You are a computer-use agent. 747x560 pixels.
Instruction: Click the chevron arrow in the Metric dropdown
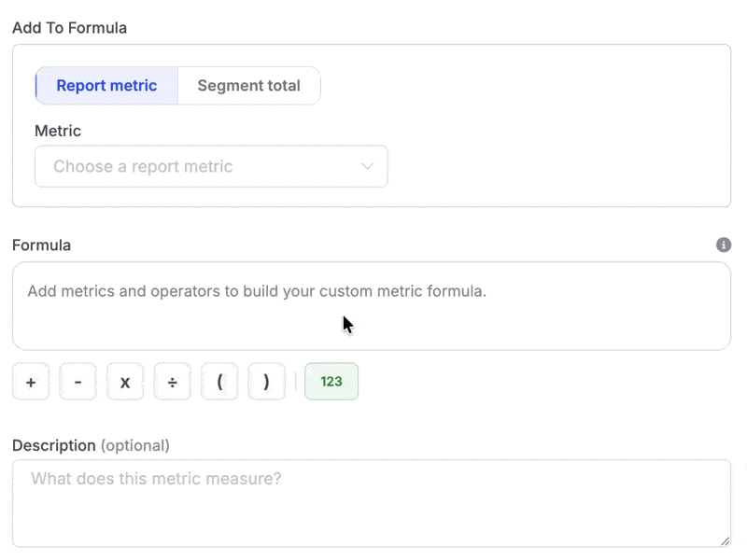tap(367, 166)
